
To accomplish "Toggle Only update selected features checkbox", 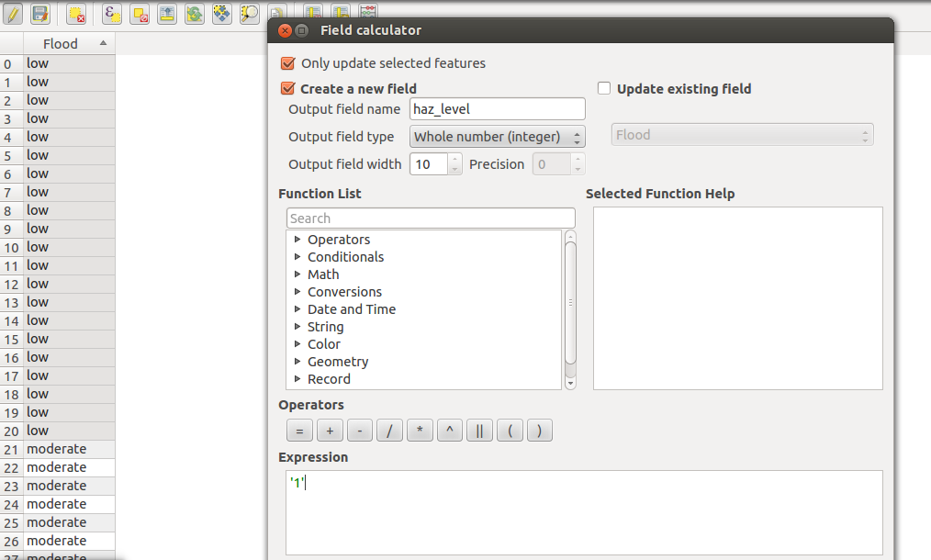I will tap(288, 63).
